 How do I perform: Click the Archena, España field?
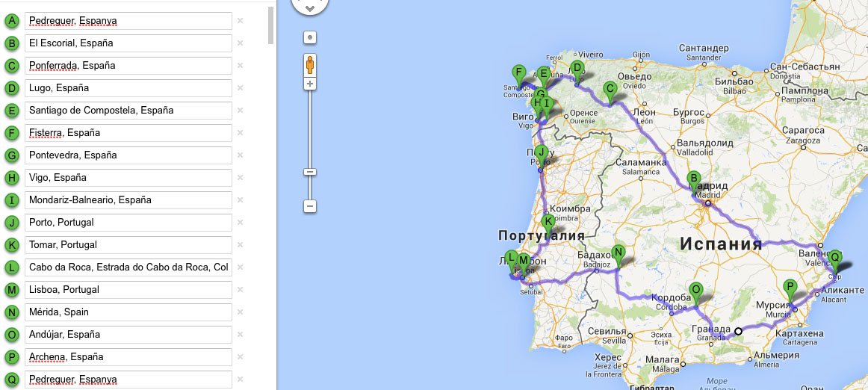coord(128,357)
